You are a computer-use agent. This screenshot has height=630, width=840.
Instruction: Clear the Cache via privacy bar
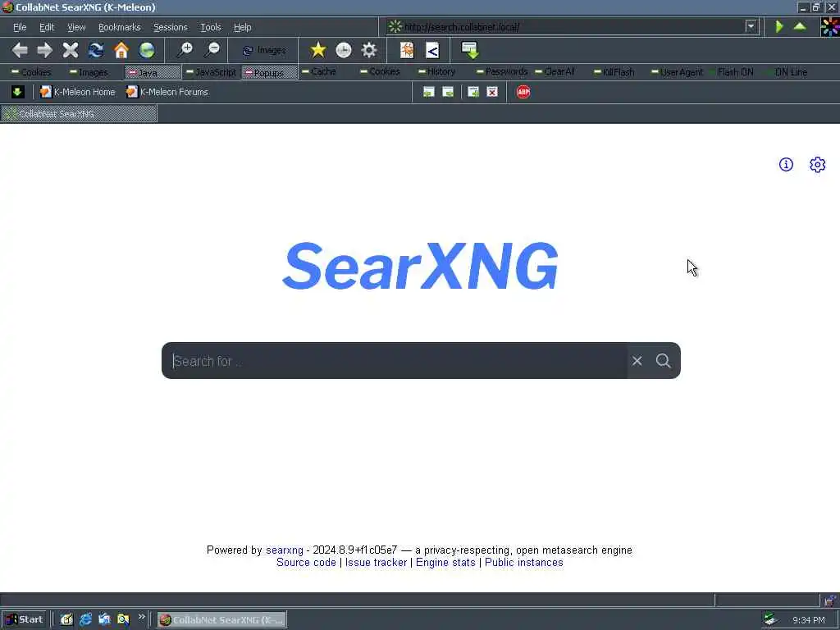(319, 71)
